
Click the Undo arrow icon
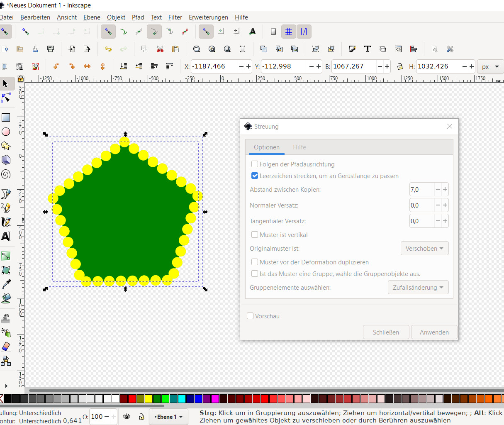click(108, 49)
